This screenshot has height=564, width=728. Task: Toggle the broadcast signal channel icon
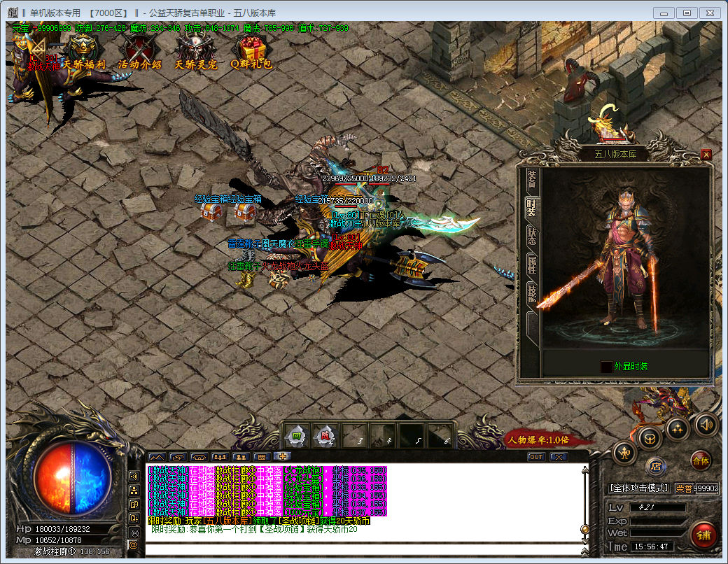click(x=134, y=532)
